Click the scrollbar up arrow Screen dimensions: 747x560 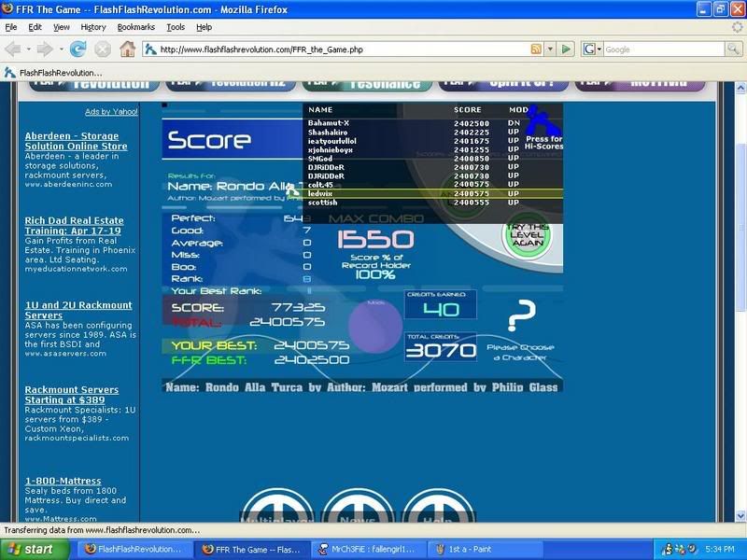[x=740, y=88]
